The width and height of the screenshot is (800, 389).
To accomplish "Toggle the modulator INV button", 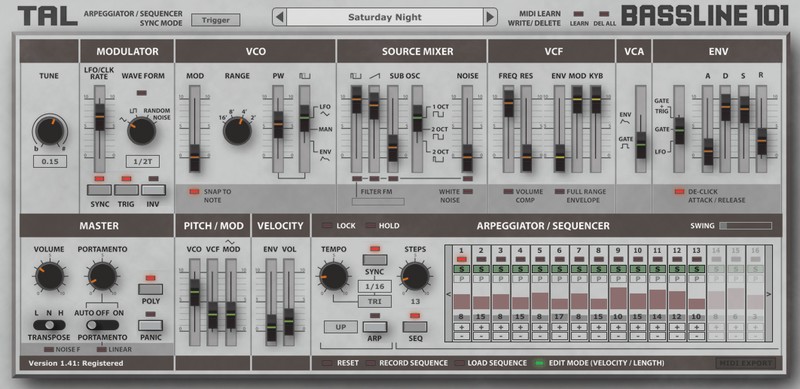I will [x=154, y=190].
